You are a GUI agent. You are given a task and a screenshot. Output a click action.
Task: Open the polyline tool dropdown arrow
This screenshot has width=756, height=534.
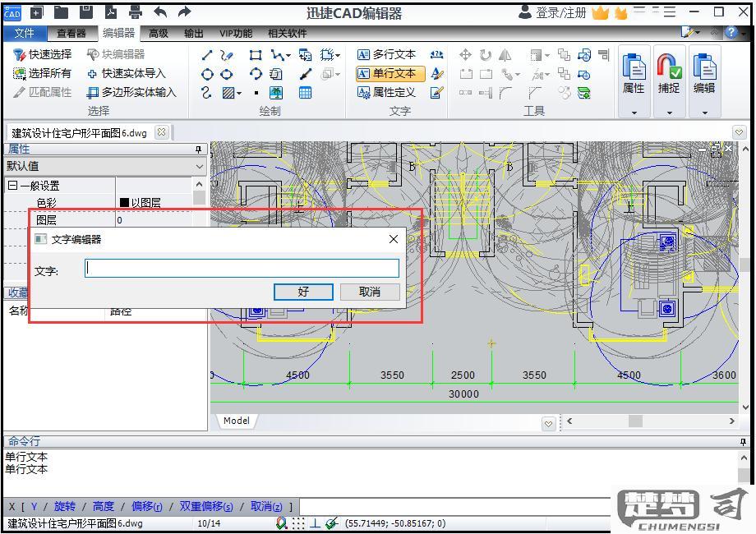(288, 55)
